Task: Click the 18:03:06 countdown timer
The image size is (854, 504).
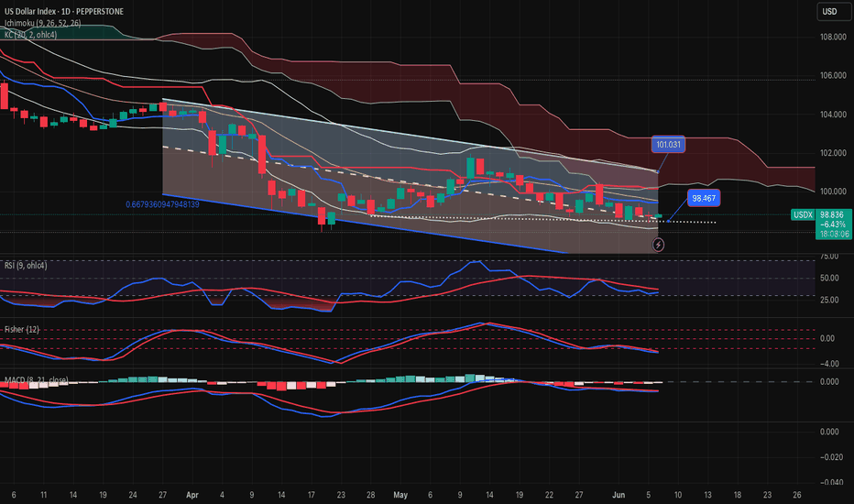Action: [x=834, y=234]
